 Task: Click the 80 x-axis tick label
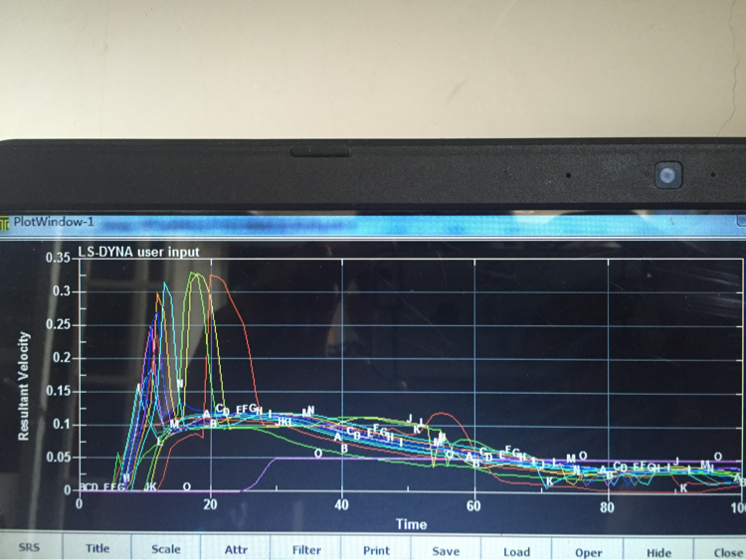pyautogui.click(x=607, y=507)
